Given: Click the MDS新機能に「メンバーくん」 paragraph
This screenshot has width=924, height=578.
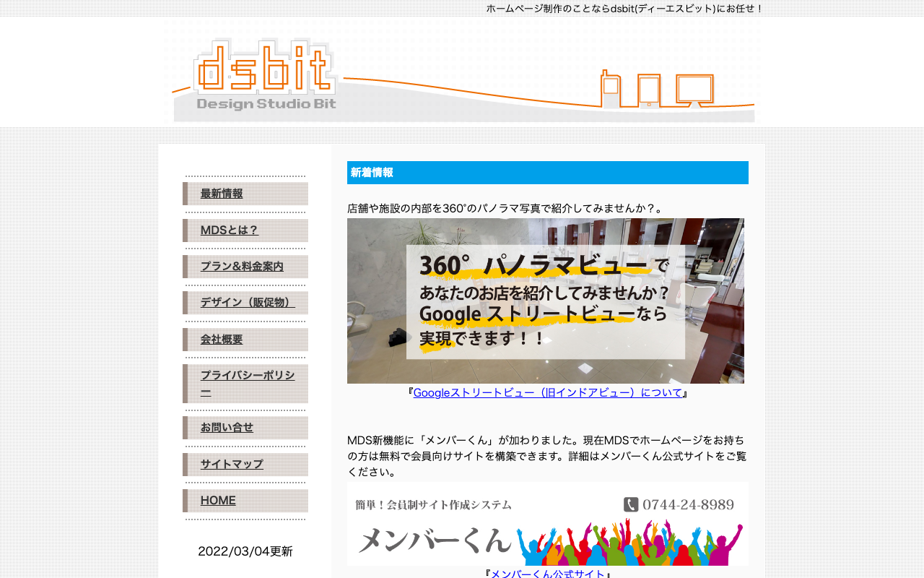Looking at the screenshot, I should [x=547, y=456].
